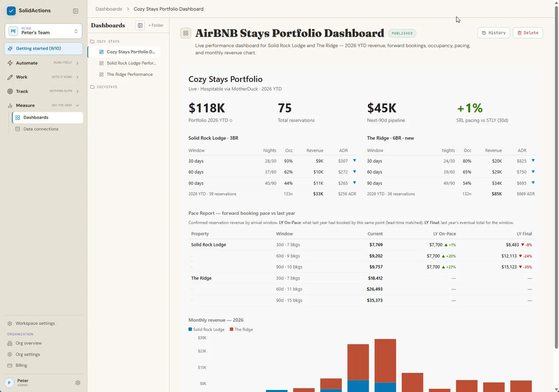Select Dashboards in the Measure menu
The height and width of the screenshot is (392, 559).
(48, 118)
